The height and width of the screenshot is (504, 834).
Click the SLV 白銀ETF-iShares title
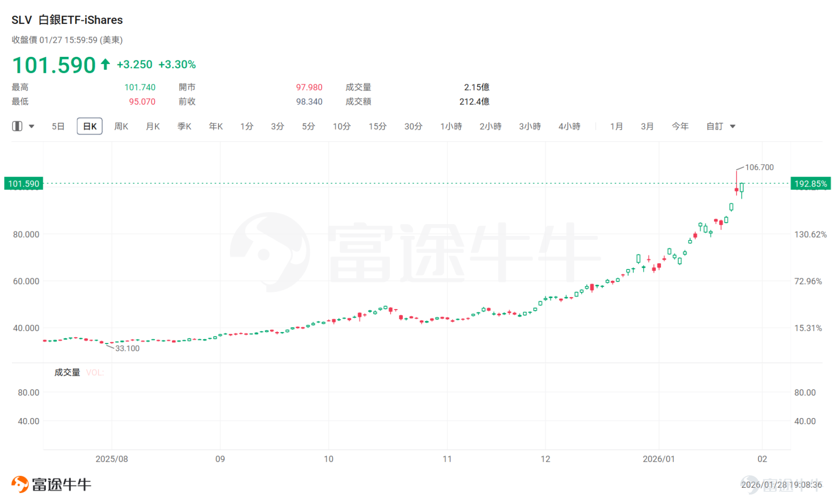click(67, 20)
